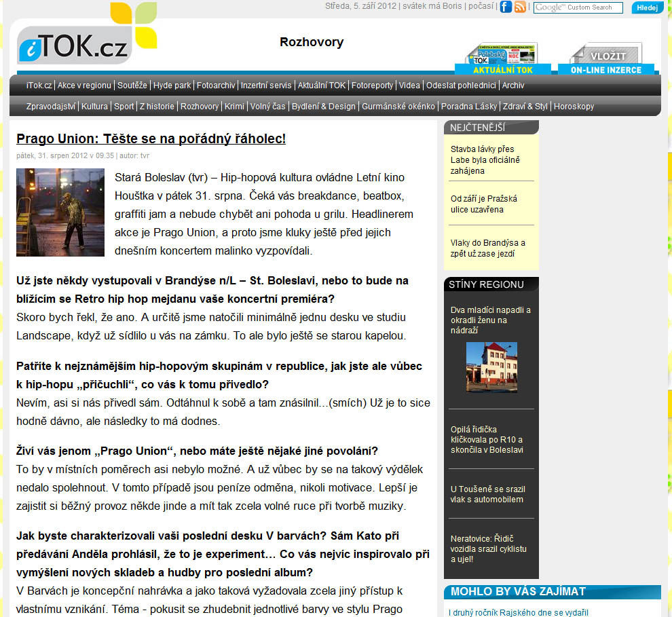Image resolution: width=672 pixels, height=617 pixels.
Task: Click the Mohlo by vás zajímat header
Action: click(552, 592)
